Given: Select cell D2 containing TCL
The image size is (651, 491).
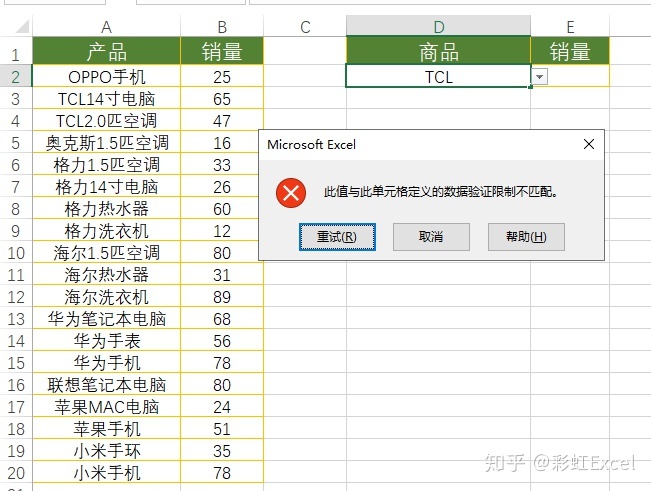Looking at the screenshot, I should (x=438, y=77).
